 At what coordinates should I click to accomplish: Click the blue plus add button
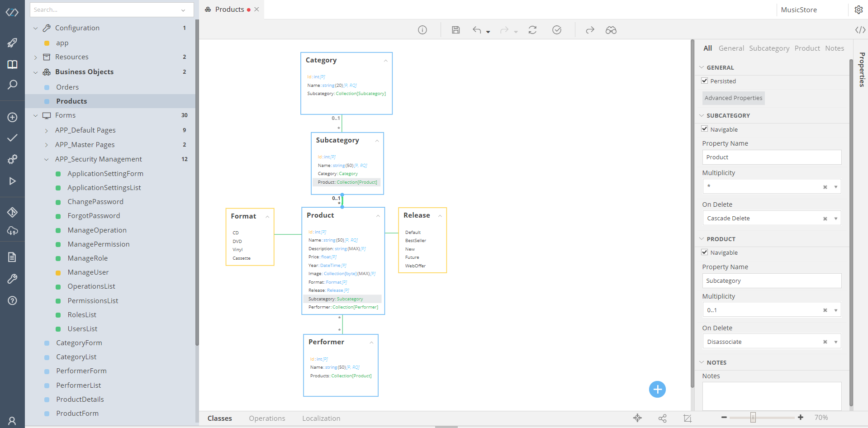[x=657, y=389]
